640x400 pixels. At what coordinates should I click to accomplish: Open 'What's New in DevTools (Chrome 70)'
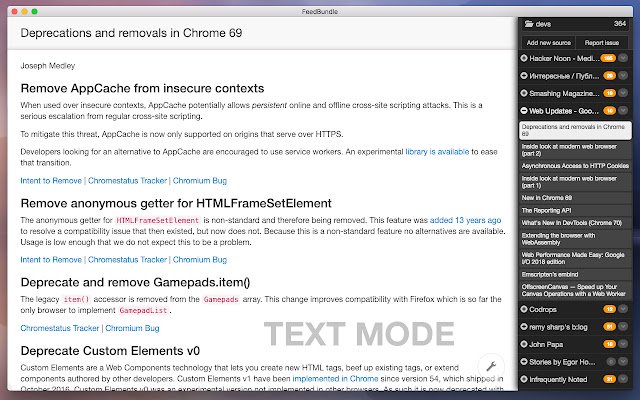coord(575,223)
